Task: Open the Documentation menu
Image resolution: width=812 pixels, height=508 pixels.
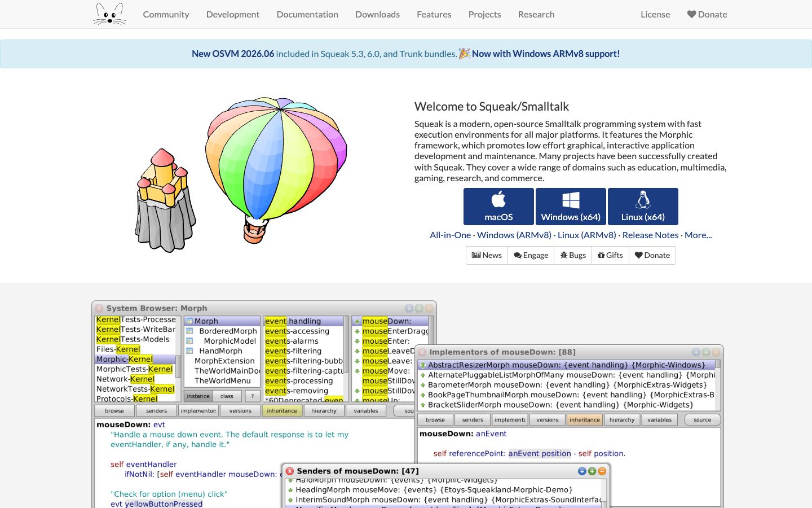Action: coord(307,14)
